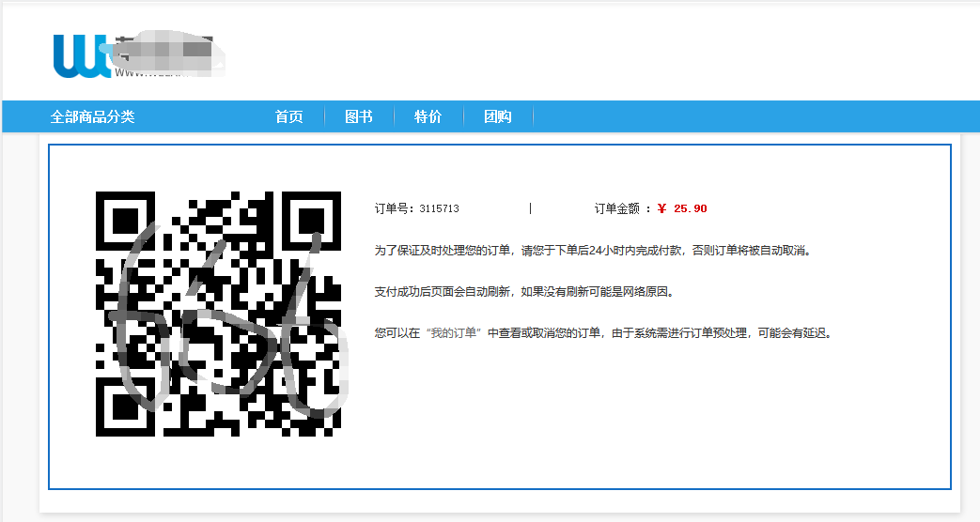
Task: Open the 图书 navigation tab
Action: (x=359, y=116)
